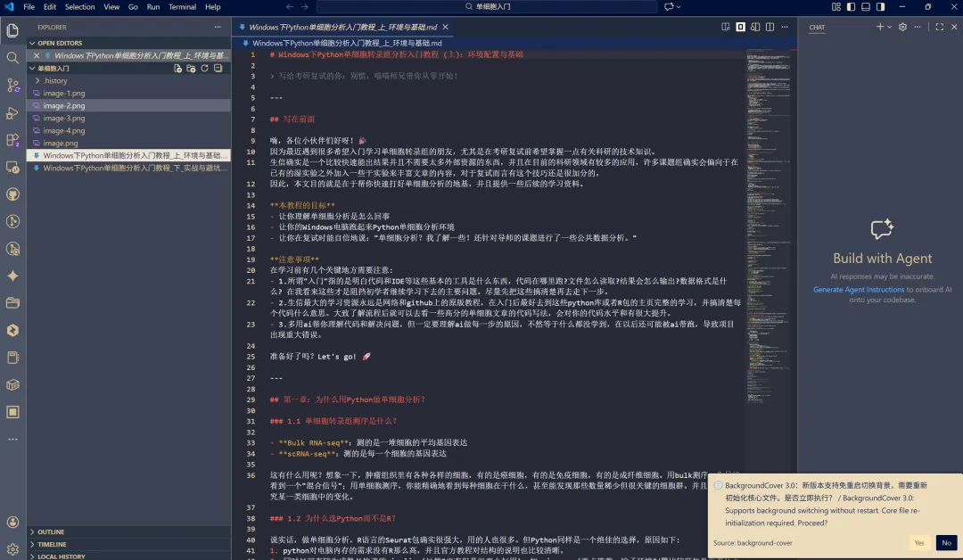Open the Copilot chat icon in title bar

pos(669,7)
